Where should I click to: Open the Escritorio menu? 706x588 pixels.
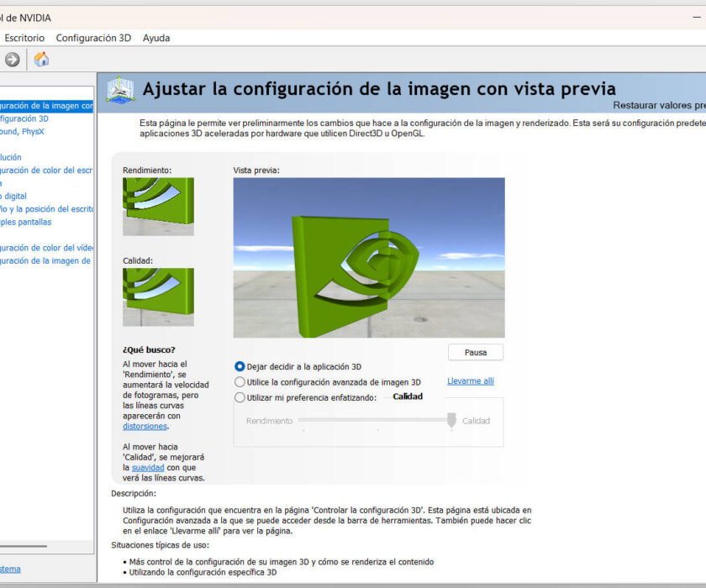coord(24,38)
